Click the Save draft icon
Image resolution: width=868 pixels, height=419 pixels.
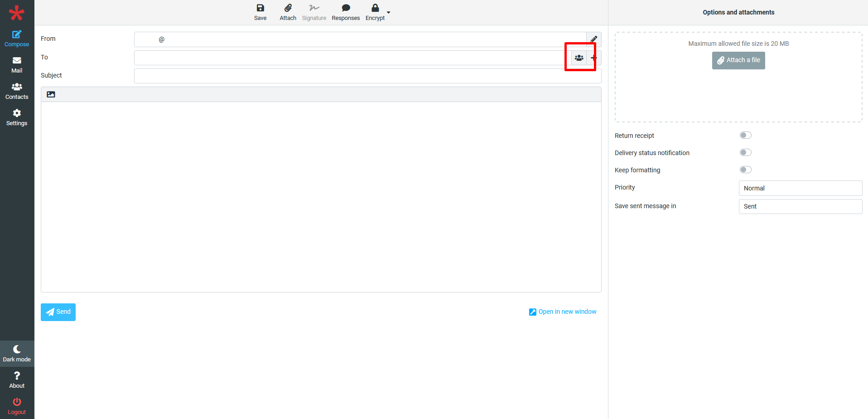tap(260, 8)
